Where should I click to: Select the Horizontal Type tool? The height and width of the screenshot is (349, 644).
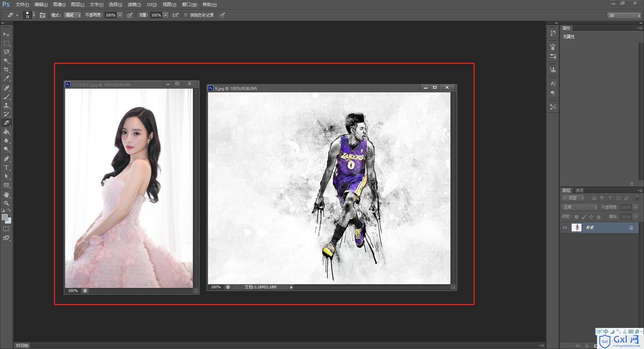6,167
